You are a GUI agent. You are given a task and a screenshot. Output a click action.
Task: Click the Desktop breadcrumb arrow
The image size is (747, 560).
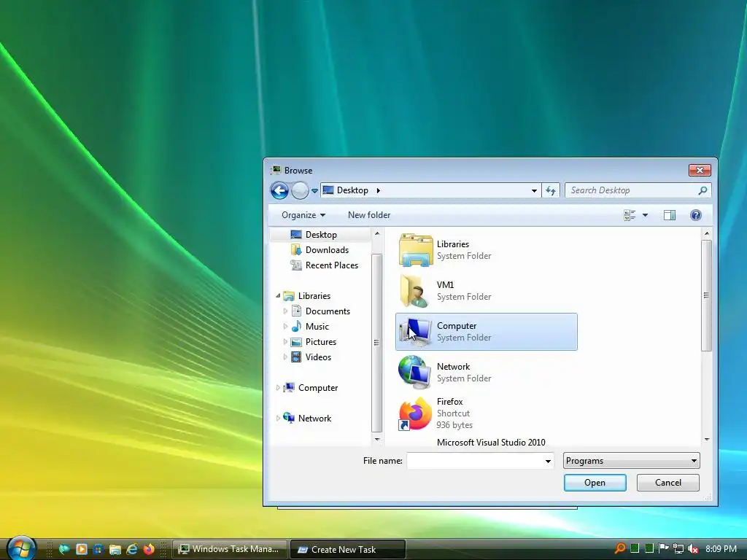tap(379, 190)
